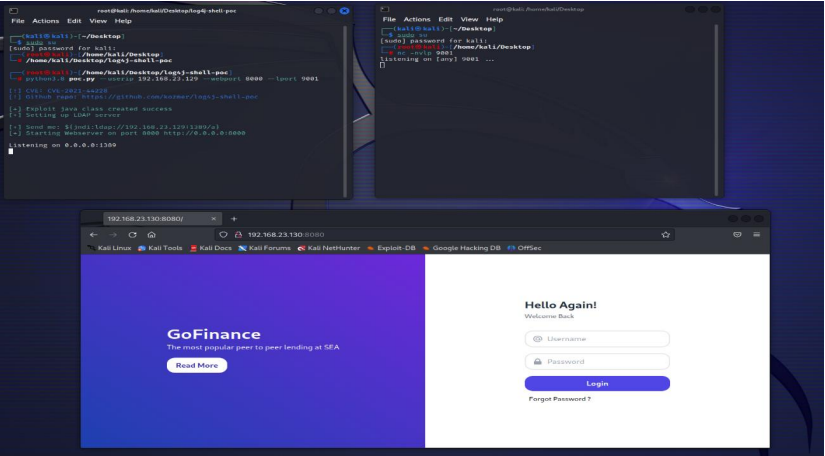Open File menu in right terminal
This screenshot has width=825, height=456.
[x=389, y=19]
